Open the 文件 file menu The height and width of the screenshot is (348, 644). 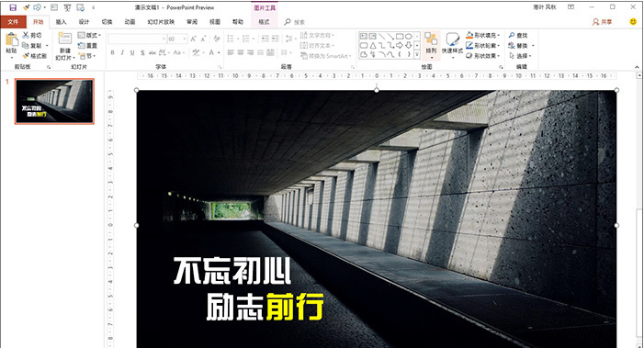click(13, 22)
